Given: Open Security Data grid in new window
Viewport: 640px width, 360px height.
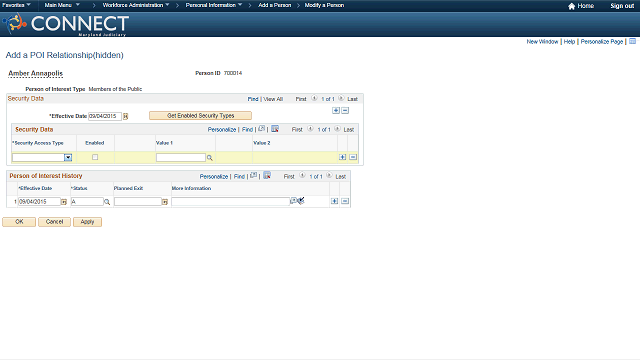Looking at the screenshot, I should 262,129.
